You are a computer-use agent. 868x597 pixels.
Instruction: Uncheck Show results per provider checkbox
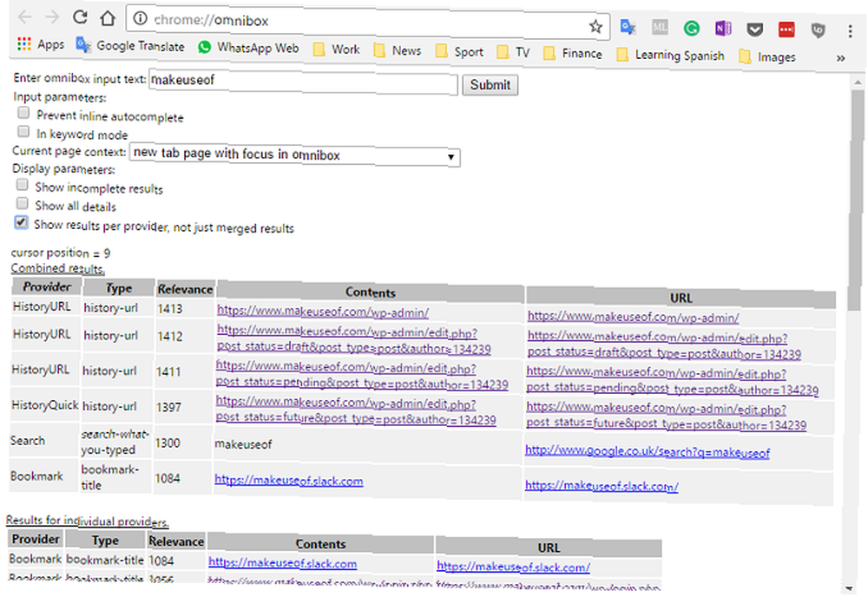click(21, 222)
